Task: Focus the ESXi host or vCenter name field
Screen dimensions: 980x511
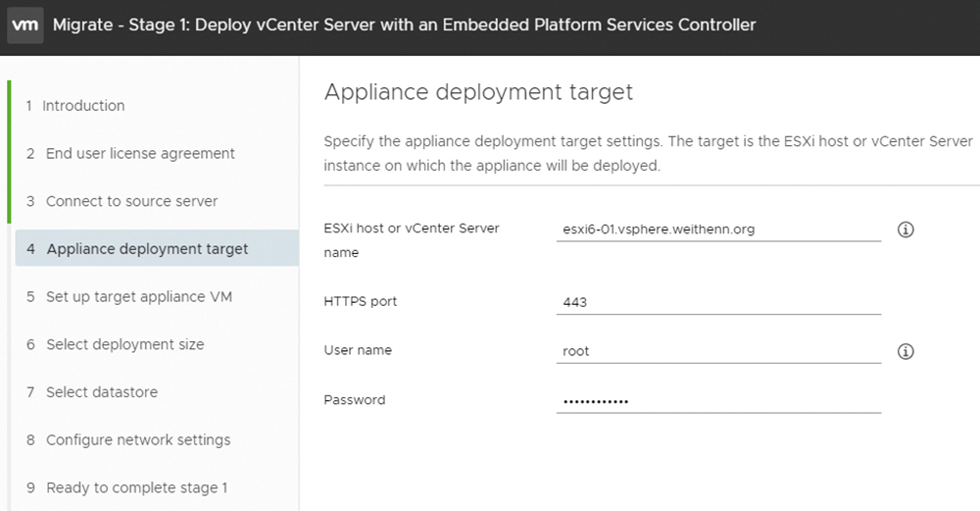Action: click(x=718, y=230)
